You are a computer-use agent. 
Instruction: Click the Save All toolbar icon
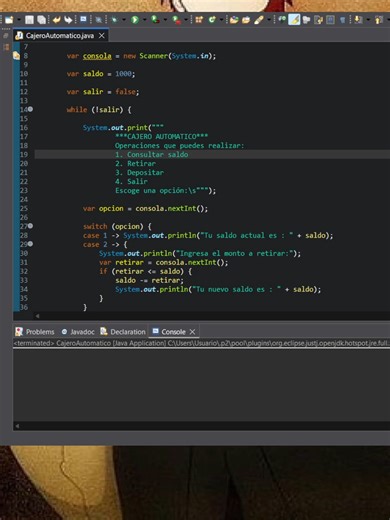coord(41,20)
